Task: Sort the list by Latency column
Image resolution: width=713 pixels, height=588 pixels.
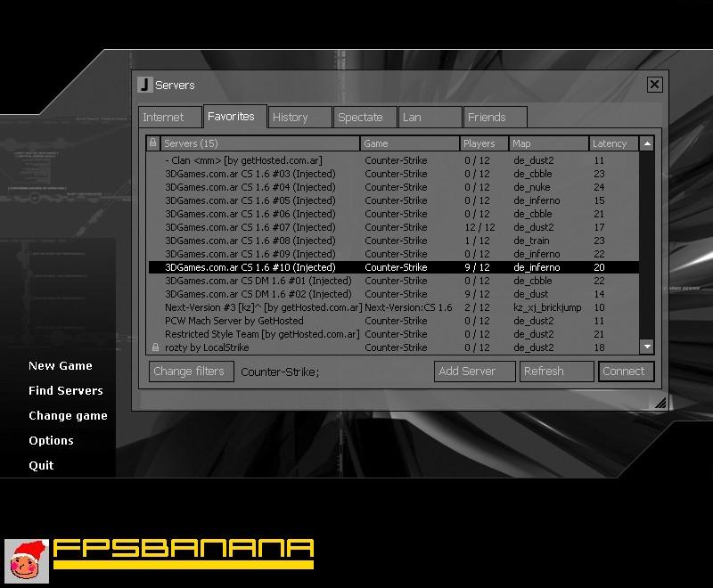Action: point(613,143)
